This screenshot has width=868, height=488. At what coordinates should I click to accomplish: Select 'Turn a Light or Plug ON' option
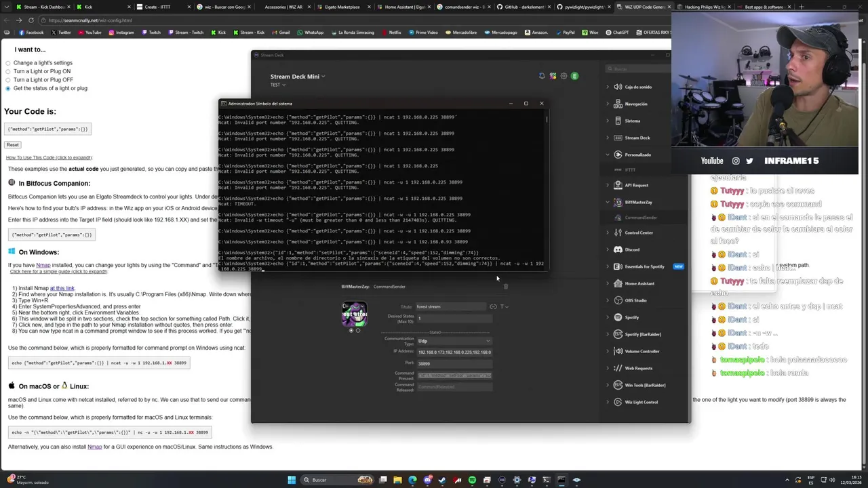point(8,71)
